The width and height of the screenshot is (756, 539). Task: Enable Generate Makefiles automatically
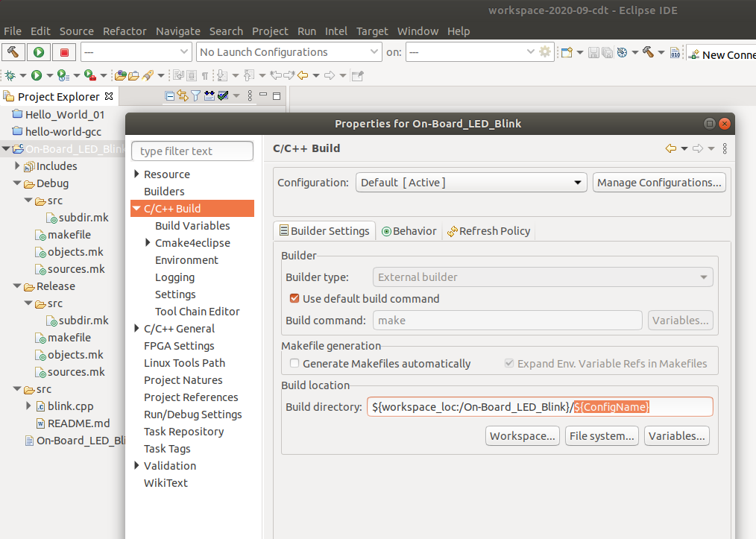point(294,364)
